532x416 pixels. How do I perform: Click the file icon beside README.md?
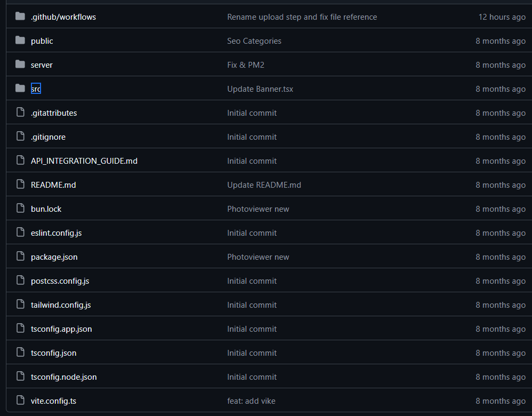(x=20, y=185)
